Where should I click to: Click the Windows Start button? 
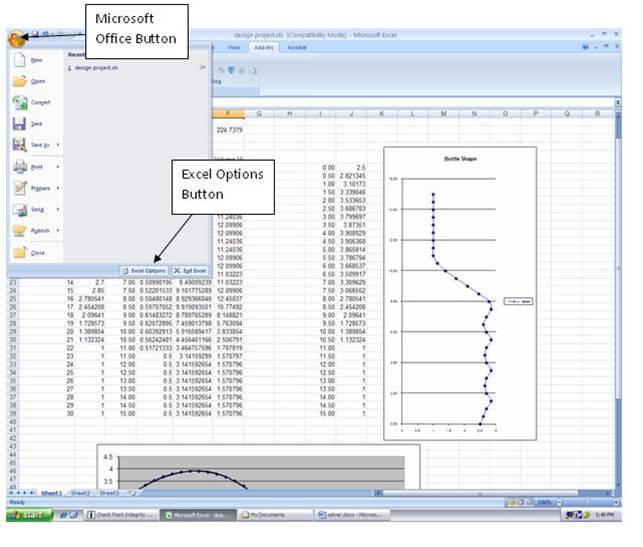[29, 515]
